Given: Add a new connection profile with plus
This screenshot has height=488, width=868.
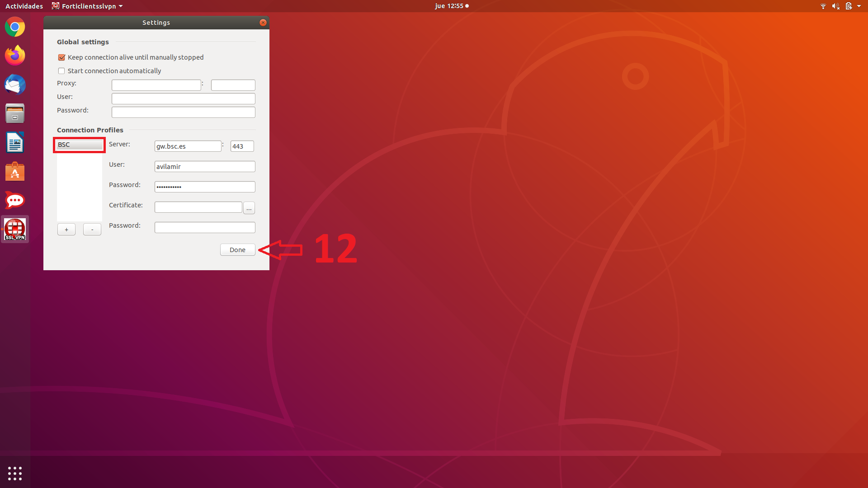Looking at the screenshot, I should tap(66, 230).
